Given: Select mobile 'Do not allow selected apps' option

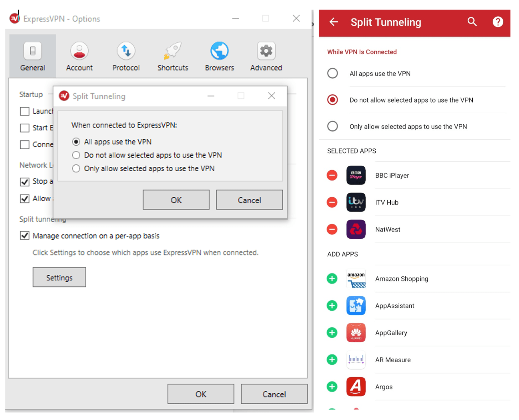Looking at the screenshot, I should pyautogui.click(x=333, y=100).
